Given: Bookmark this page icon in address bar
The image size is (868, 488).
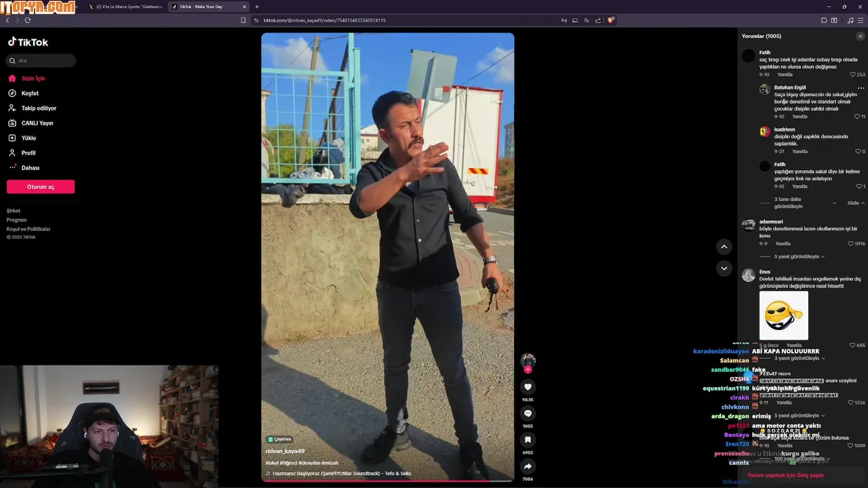Looking at the screenshot, I should (x=243, y=20).
